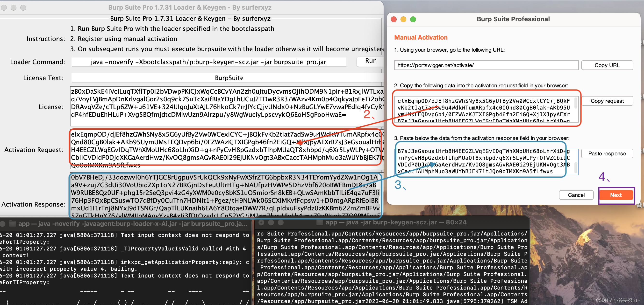
Task: Click the Run button for loader command
Action: 370,61
